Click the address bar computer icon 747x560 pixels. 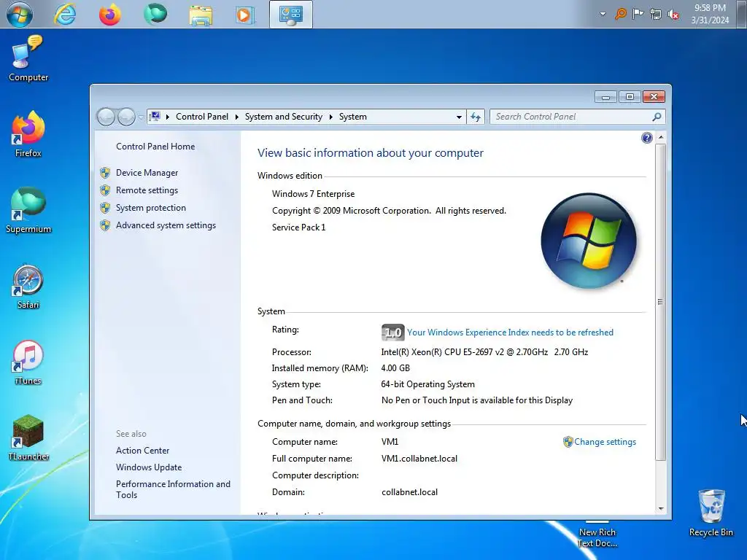click(x=155, y=116)
